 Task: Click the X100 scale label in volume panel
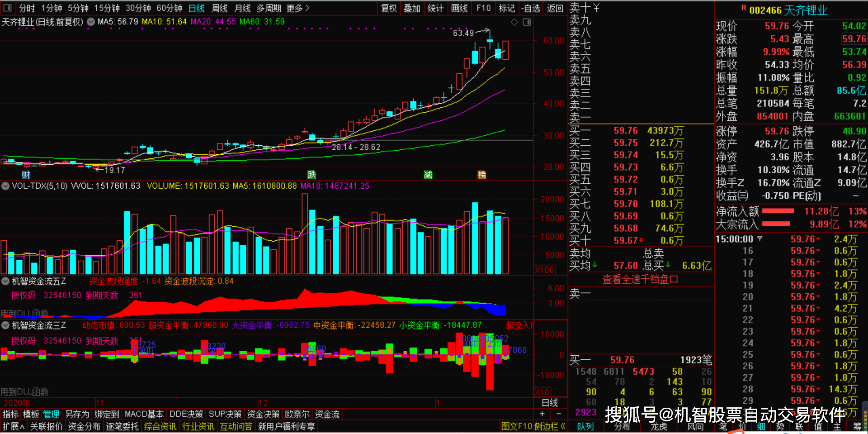544,270
